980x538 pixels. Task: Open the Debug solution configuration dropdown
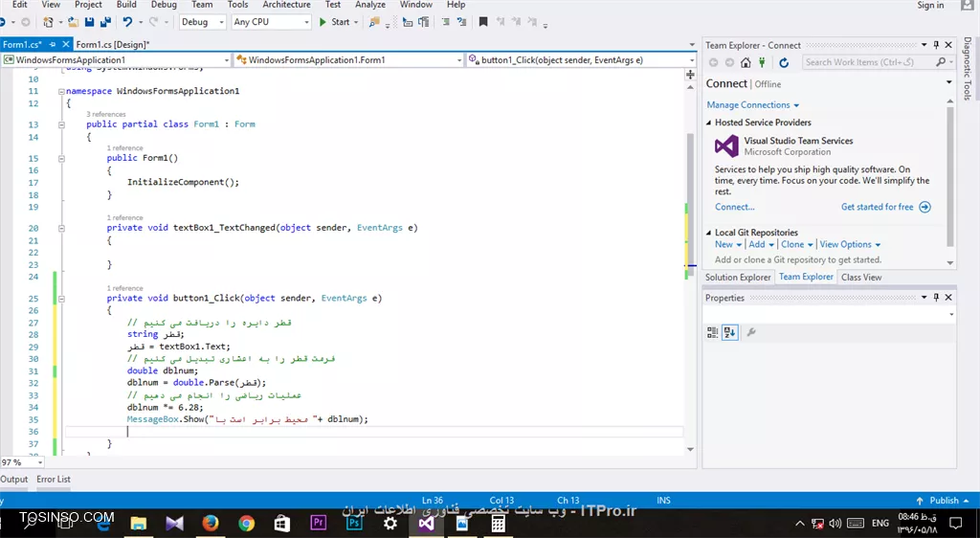203,22
